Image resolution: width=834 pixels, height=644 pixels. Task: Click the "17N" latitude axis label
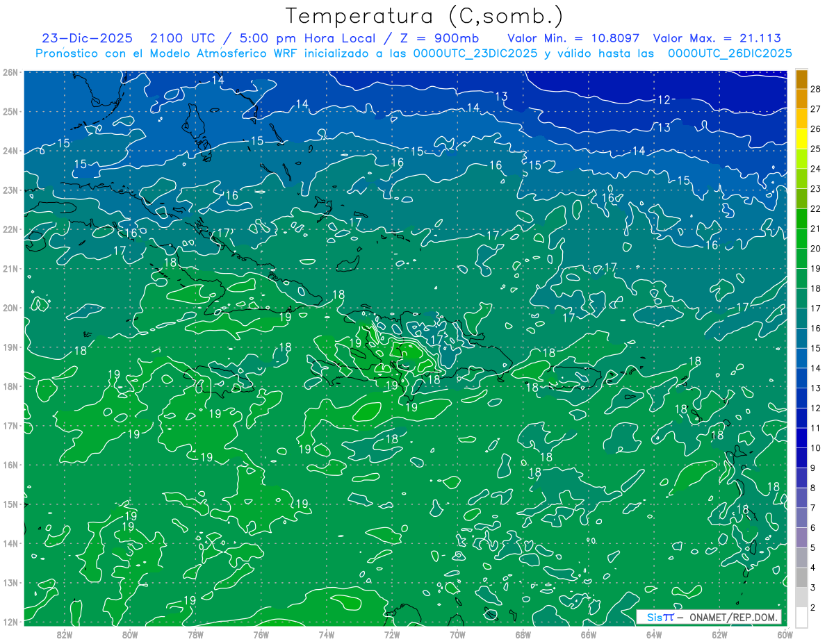coord(10,425)
